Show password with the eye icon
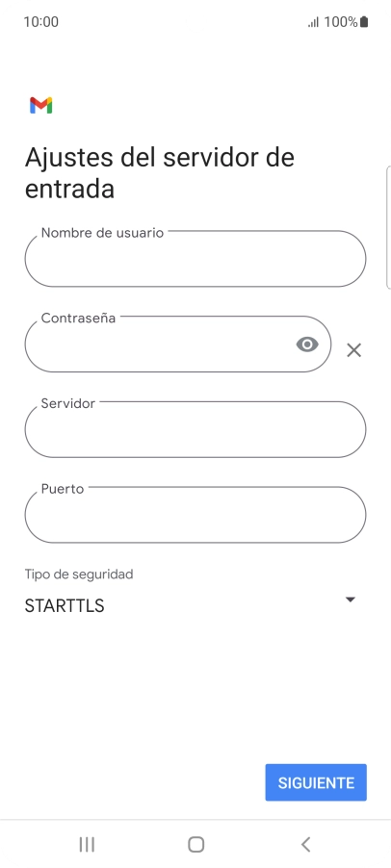Image resolution: width=391 pixels, height=868 pixels. pyautogui.click(x=307, y=345)
